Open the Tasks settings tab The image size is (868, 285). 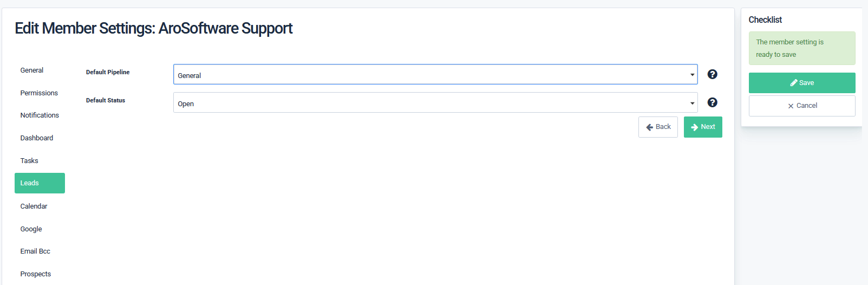coord(29,161)
